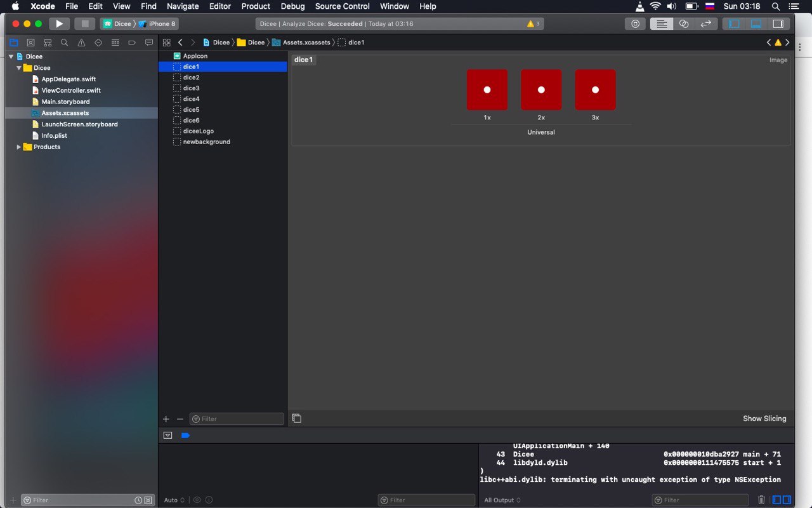Open All Output console dropdown

point(502,500)
